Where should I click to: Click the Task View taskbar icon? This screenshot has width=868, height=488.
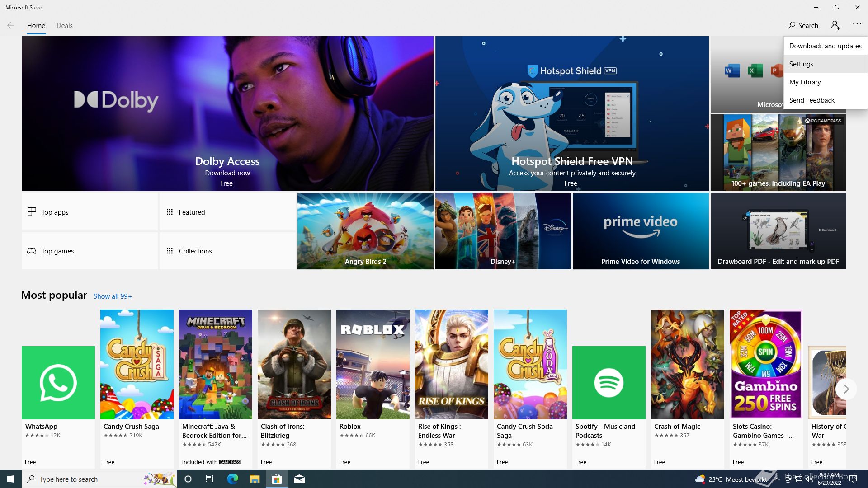click(x=210, y=479)
